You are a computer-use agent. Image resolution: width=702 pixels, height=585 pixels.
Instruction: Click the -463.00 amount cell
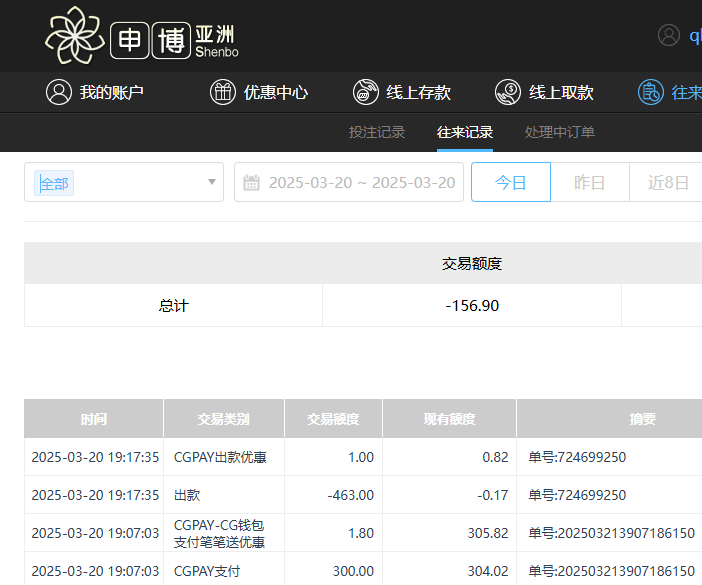[333, 495]
